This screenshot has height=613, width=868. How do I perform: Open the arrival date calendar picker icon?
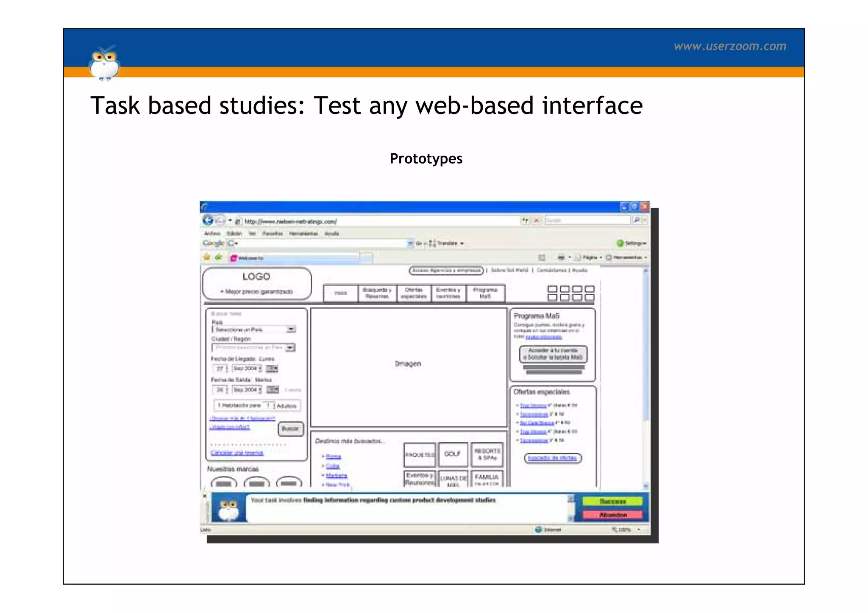(272, 369)
